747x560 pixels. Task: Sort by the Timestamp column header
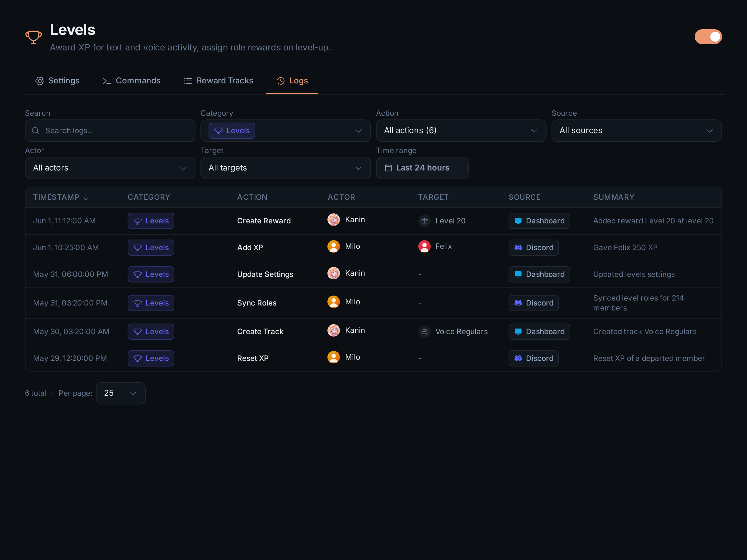[61, 197]
